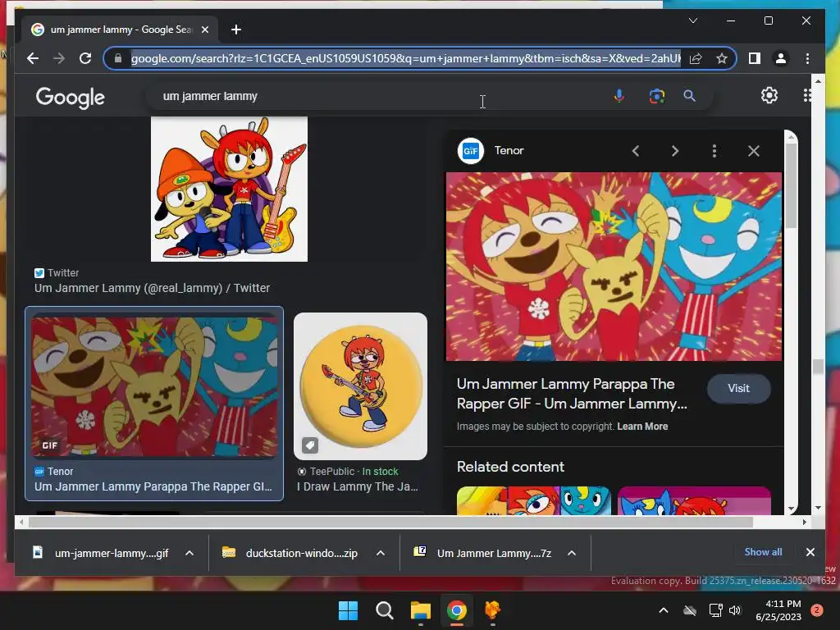The image size is (840, 630).
Task: Click the address bar URL
Action: [x=406, y=58]
